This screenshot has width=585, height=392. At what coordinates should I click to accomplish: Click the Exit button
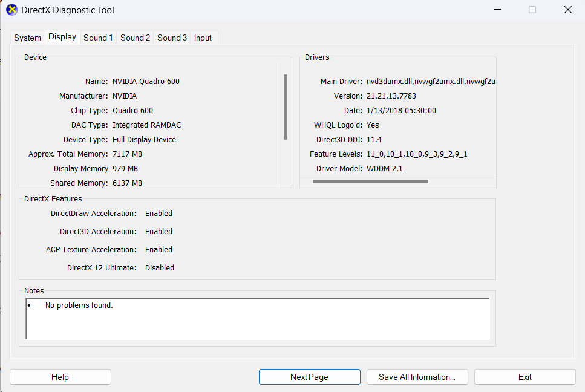coord(525,377)
